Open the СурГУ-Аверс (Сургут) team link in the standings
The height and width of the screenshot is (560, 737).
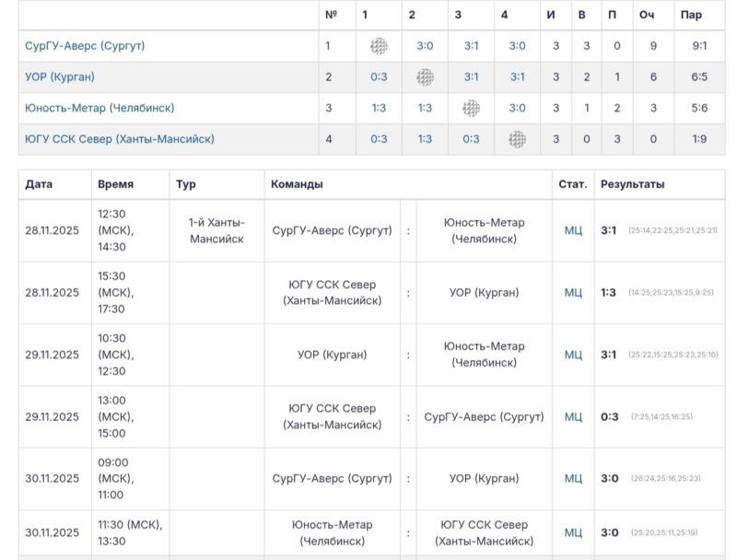pos(85,46)
